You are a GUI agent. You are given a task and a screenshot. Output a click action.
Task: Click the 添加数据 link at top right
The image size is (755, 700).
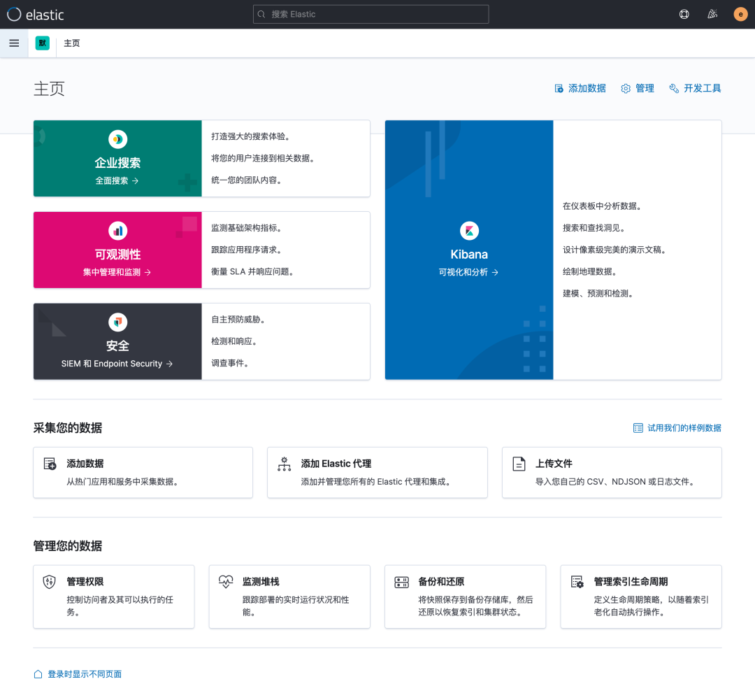coord(580,88)
